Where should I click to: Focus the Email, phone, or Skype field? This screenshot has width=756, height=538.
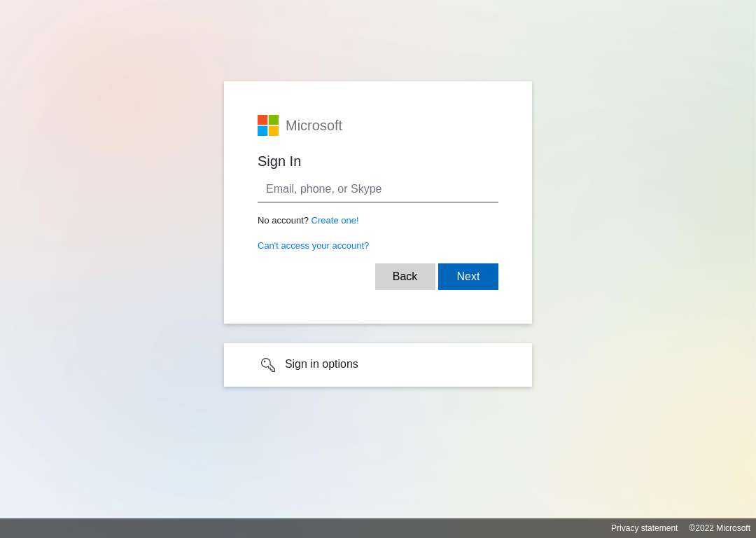coord(377,189)
